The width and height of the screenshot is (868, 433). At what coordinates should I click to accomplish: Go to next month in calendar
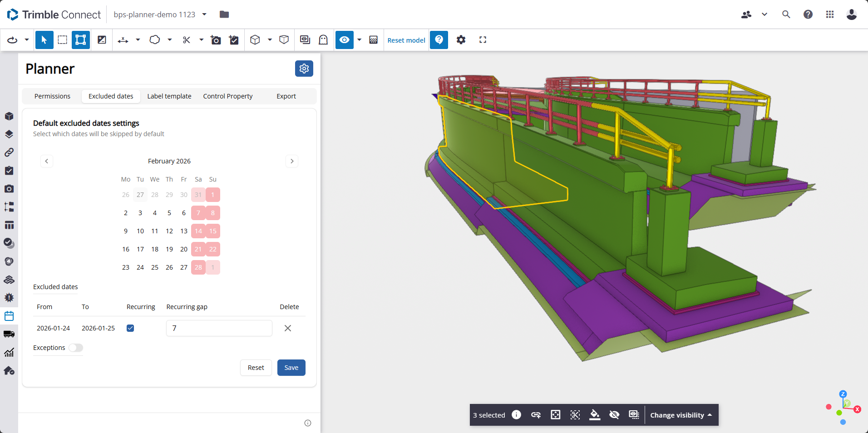(292, 161)
